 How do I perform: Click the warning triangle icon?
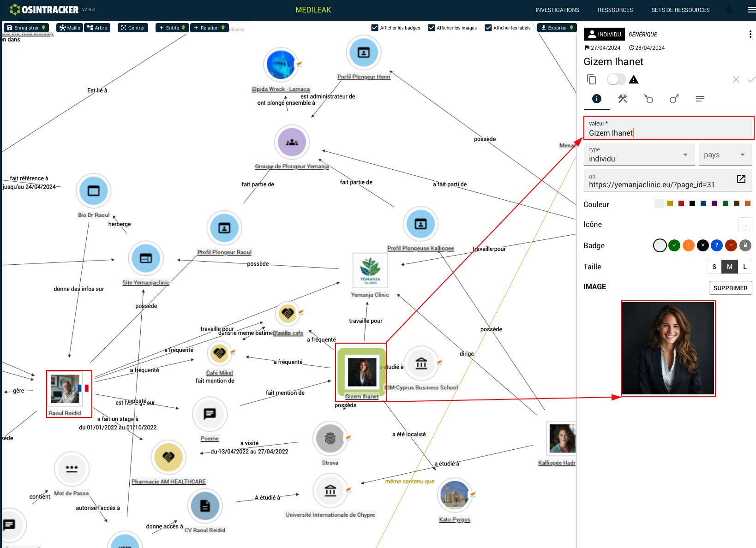[634, 79]
